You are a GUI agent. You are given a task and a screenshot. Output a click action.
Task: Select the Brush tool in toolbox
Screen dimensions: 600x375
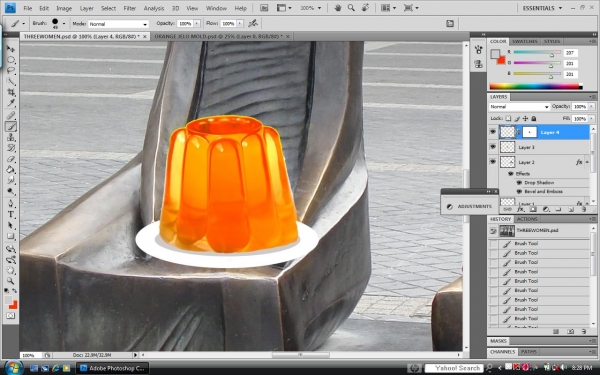pos(11,126)
